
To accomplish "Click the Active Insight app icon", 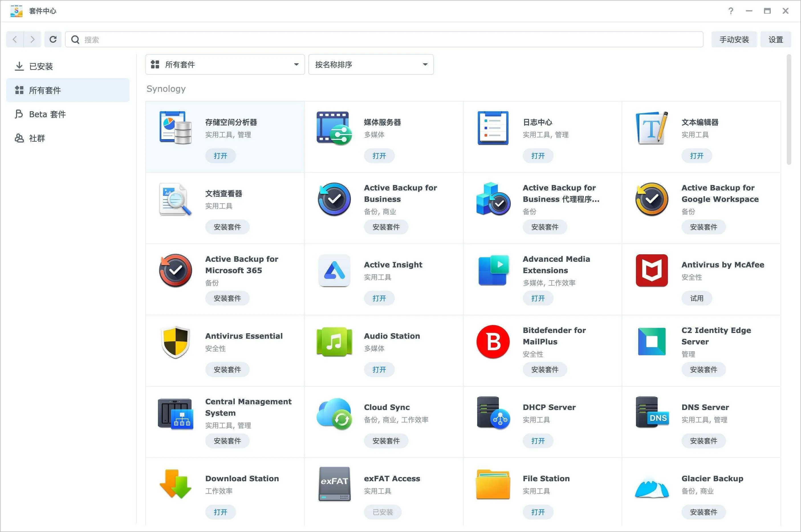I will pos(334,270).
